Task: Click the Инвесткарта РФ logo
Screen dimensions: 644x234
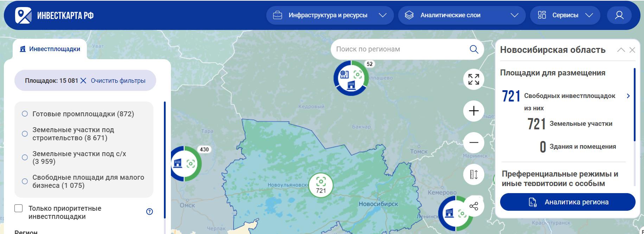Action: pyautogui.click(x=55, y=15)
